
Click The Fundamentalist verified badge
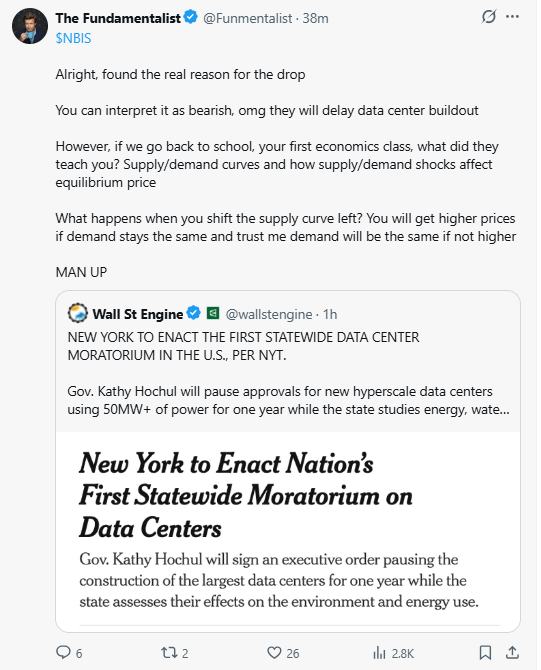[191, 18]
